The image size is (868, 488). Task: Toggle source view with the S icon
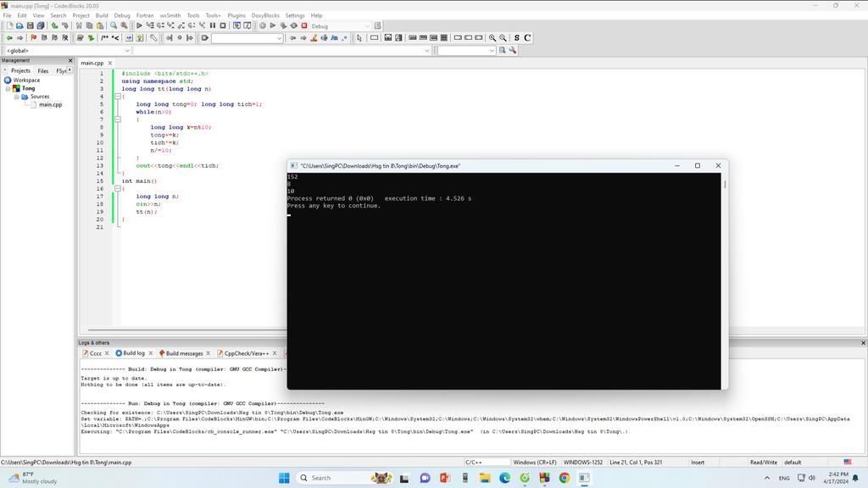pos(516,37)
